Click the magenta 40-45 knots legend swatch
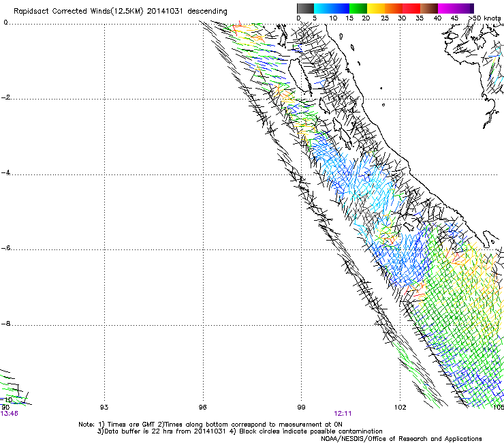 click(x=447, y=8)
